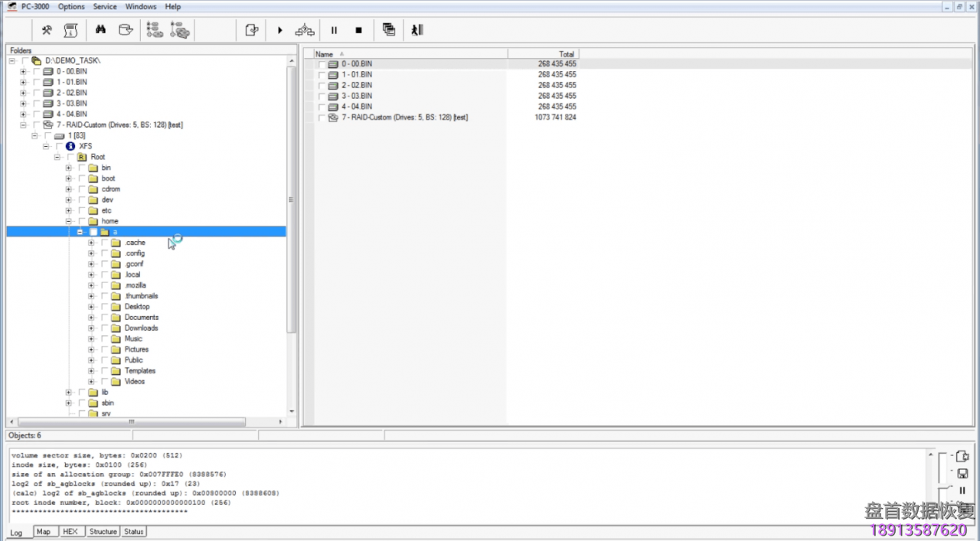Click the save log floppy disk icon
The height and width of the screenshot is (541, 980).
pyautogui.click(x=962, y=474)
